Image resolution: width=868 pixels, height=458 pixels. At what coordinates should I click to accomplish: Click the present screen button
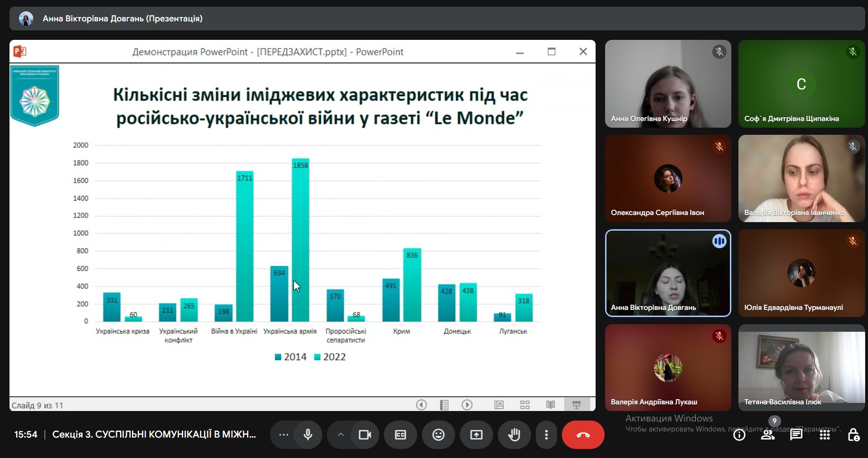coord(476,435)
